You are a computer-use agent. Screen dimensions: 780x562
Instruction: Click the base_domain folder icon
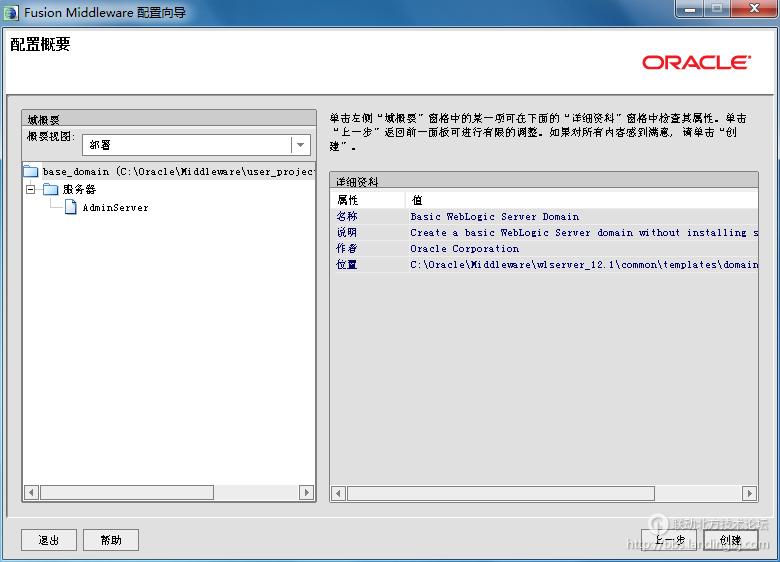(x=30, y=172)
